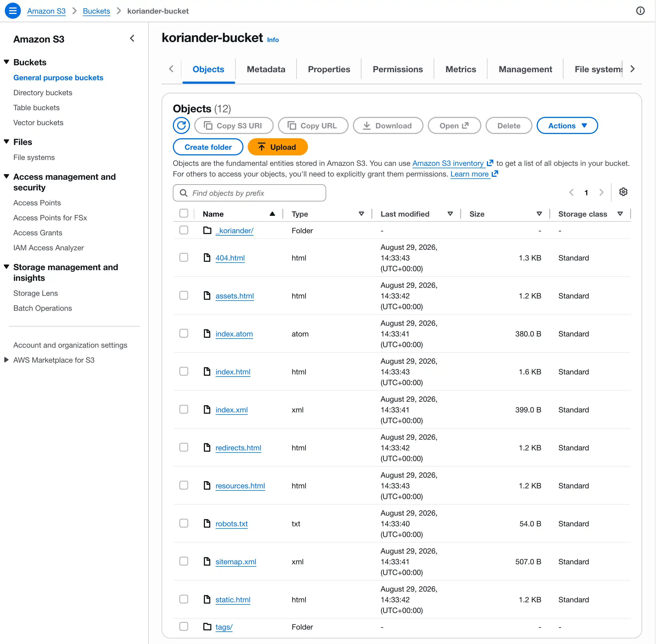Image resolution: width=656 pixels, height=644 pixels.
Task: Open the Storage class column sort arrow
Action: 620,214
